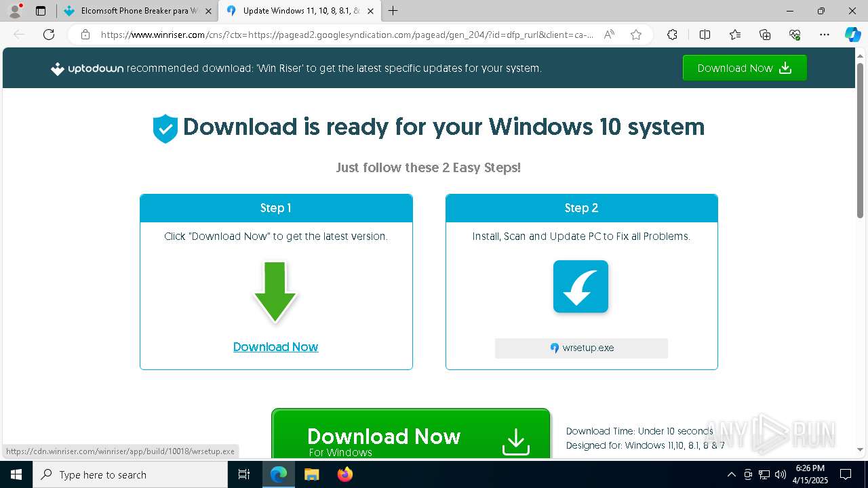Click the 'Download is ready' heading
The image size is (868, 488).
pos(443,127)
